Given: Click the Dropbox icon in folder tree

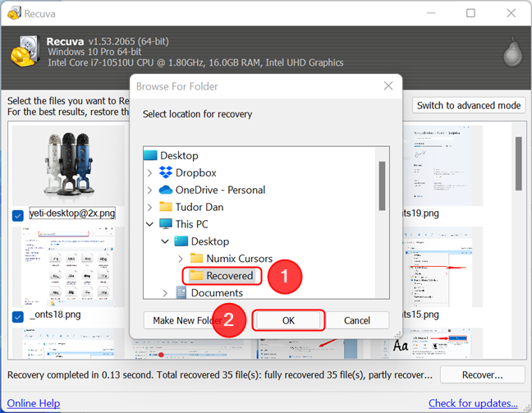Looking at the screenshot, I should [166, 172].
